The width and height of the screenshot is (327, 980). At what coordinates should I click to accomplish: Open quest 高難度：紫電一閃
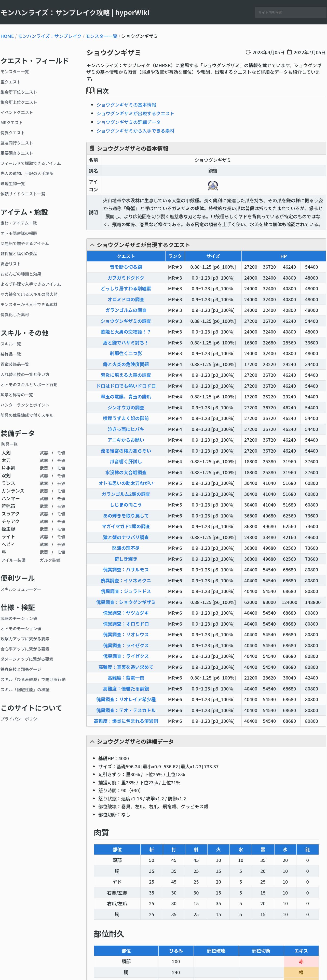[x=126, y=678]
